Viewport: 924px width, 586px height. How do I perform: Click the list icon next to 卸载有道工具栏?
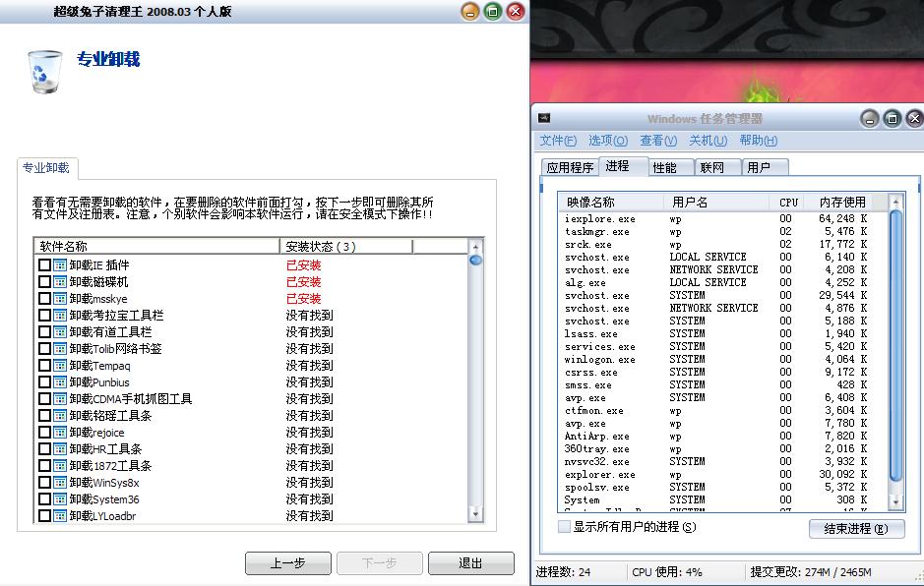pyautogui.click(x=59, y=332)
